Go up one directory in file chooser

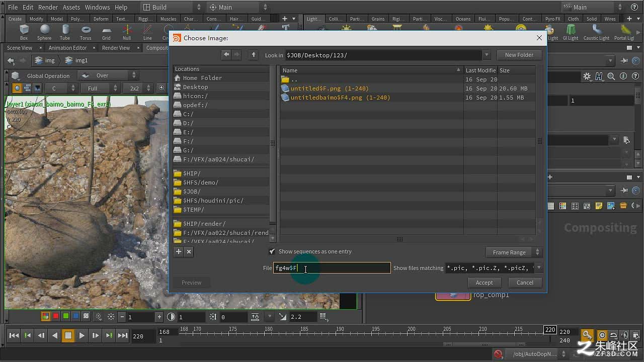click(254, 55)
